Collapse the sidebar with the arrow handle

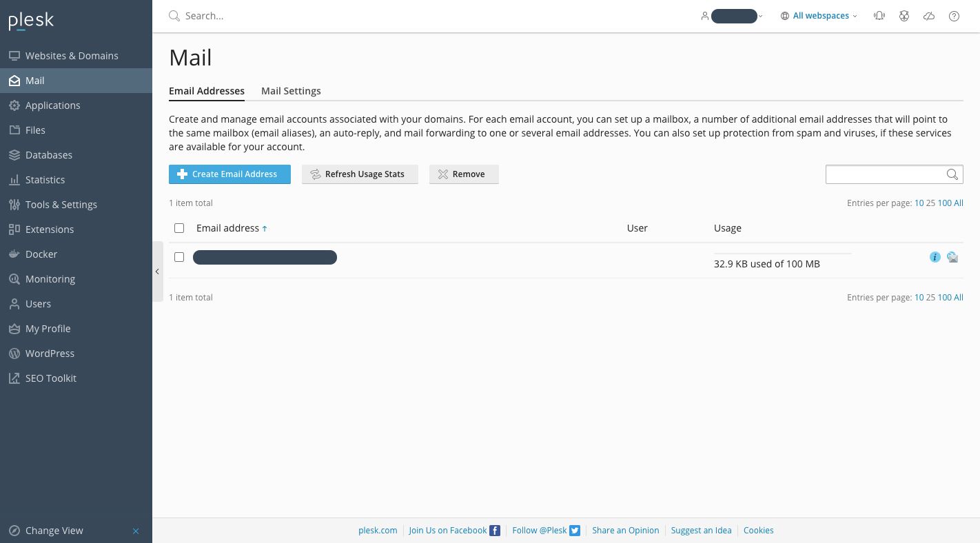coord(157,271)
